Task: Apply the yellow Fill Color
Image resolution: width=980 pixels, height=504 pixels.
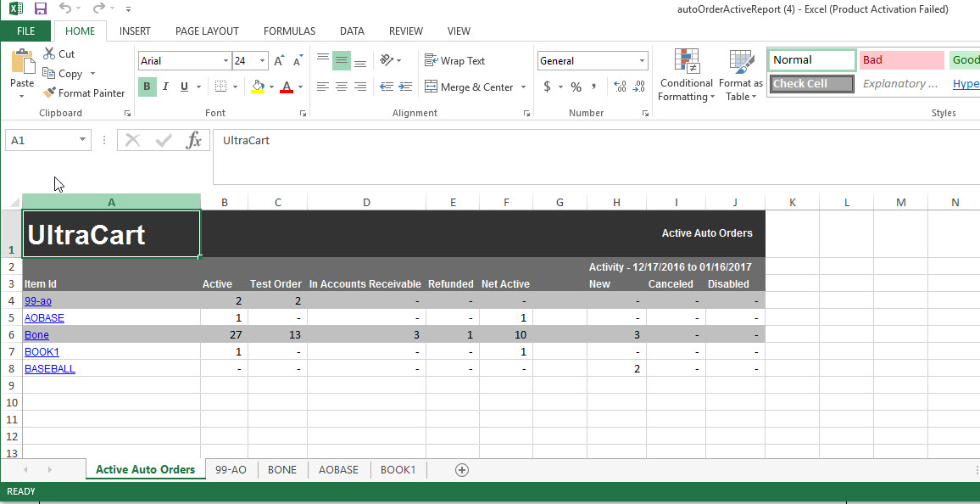Action: point(258,87)
